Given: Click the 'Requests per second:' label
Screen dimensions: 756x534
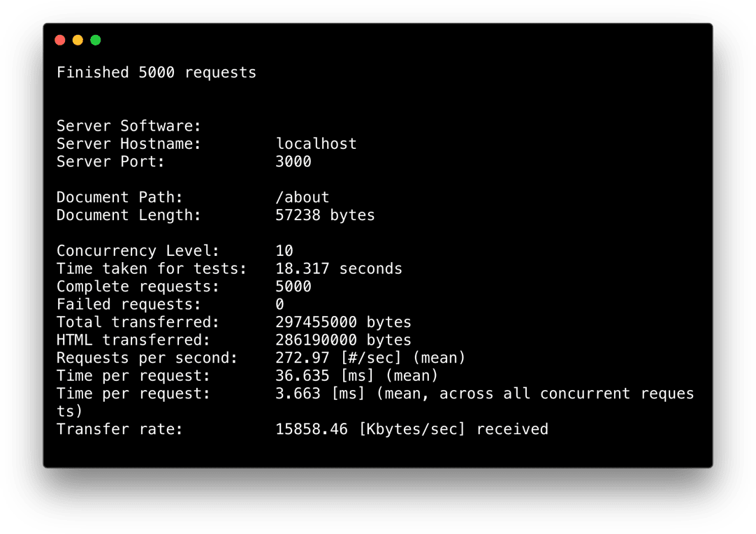Looking at the screenshot, I should coord(147,358).
